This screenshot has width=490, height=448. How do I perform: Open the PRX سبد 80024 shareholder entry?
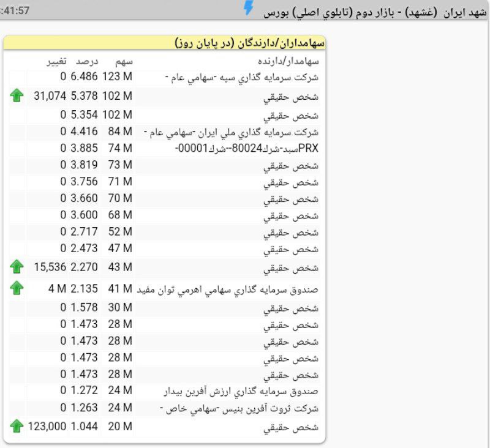click(x=247, y=148)
